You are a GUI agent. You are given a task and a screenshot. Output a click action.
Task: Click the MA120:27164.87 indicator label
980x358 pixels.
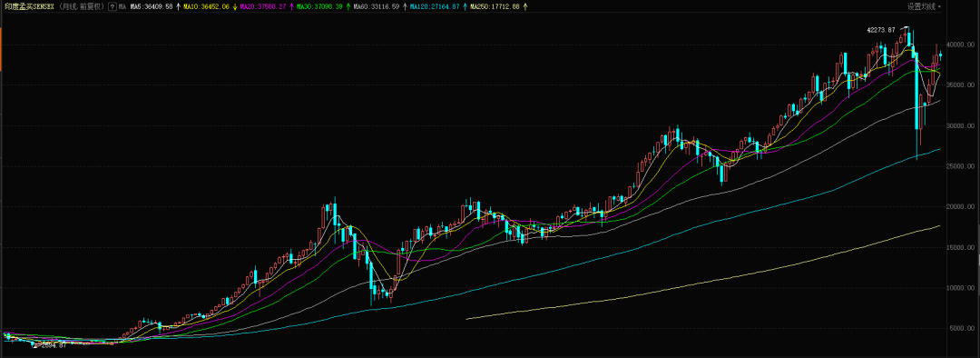[435, 6]
